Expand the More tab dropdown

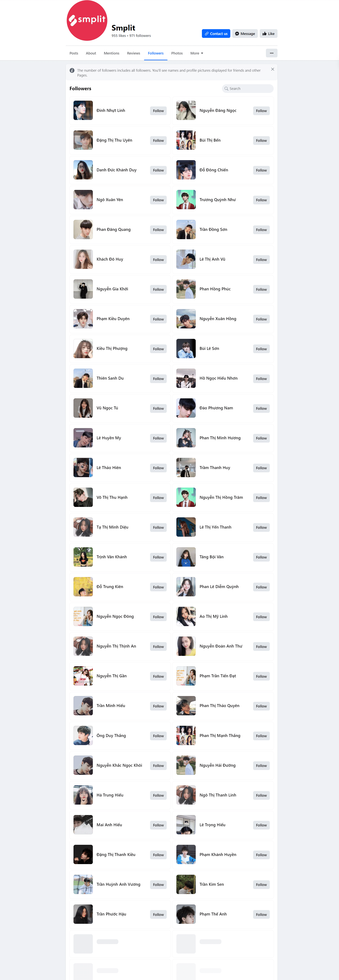(196, 53)
